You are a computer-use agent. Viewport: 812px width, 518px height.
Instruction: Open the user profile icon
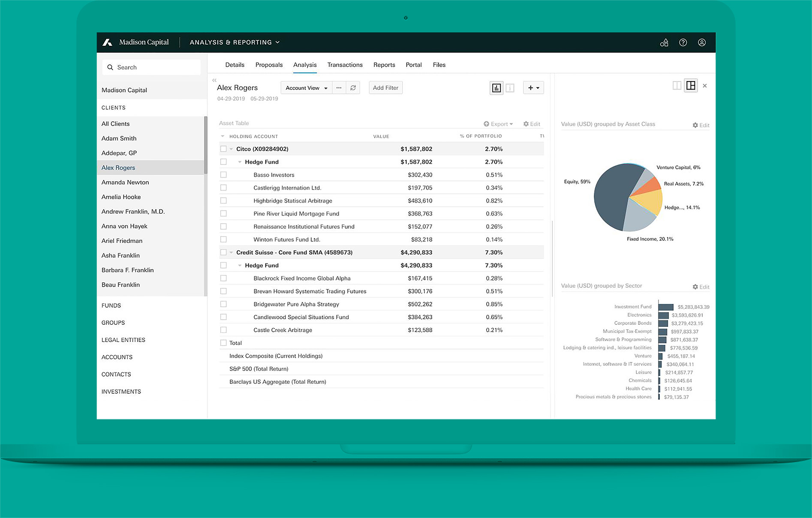pos(702,42)
